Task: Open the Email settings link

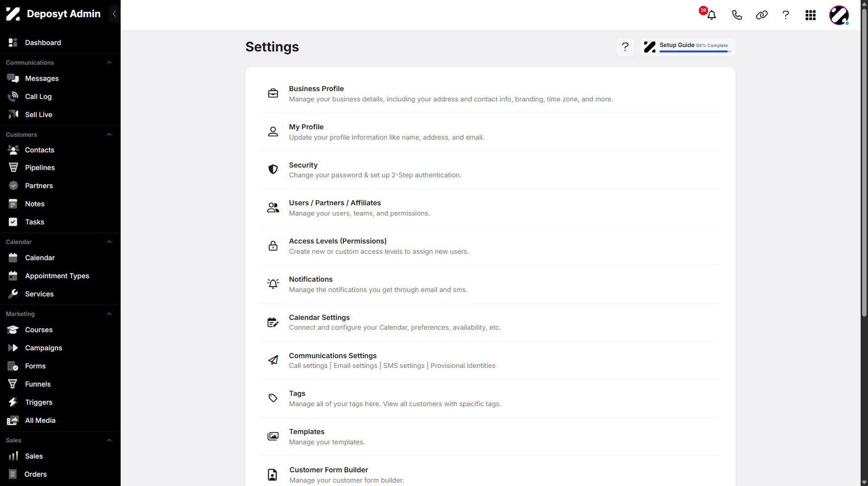Action: (x=356, y=366)
